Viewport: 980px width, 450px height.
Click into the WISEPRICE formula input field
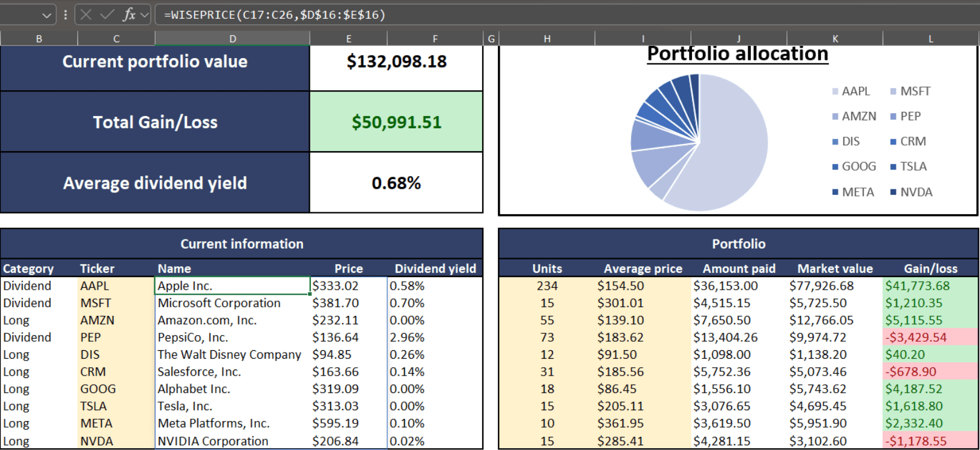(566, 15)
